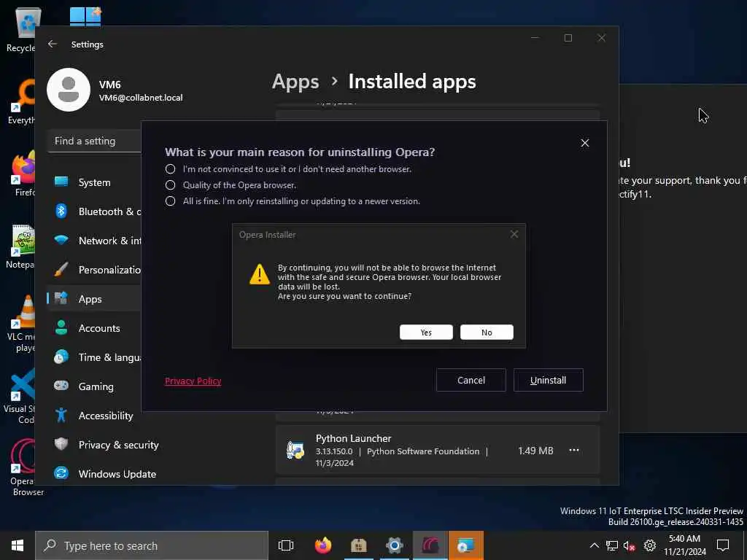
Task: Open Personalization settings
Action: [94, 270]
